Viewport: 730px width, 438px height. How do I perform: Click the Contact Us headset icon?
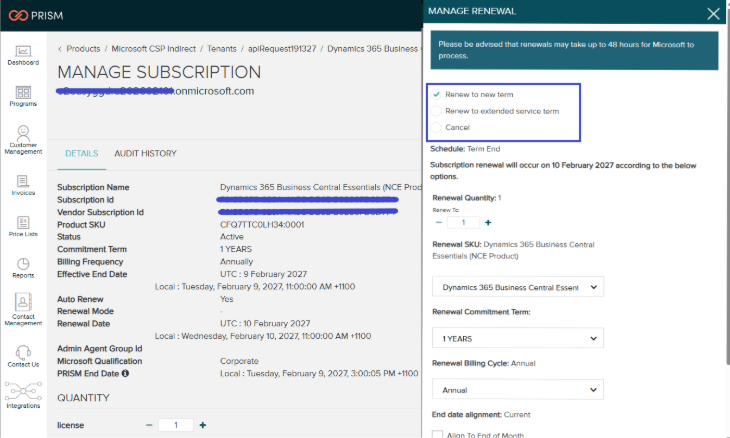pyautogui.click(x=23, y=352)
